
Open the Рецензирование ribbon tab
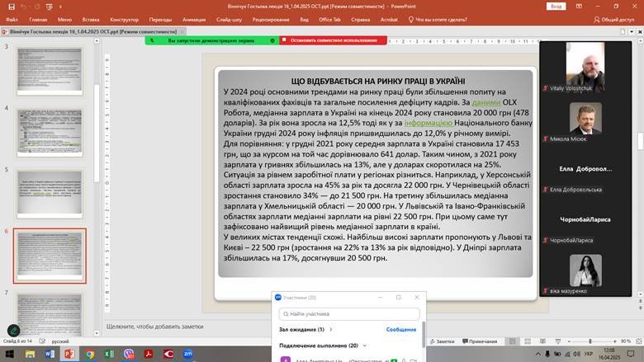271,18
